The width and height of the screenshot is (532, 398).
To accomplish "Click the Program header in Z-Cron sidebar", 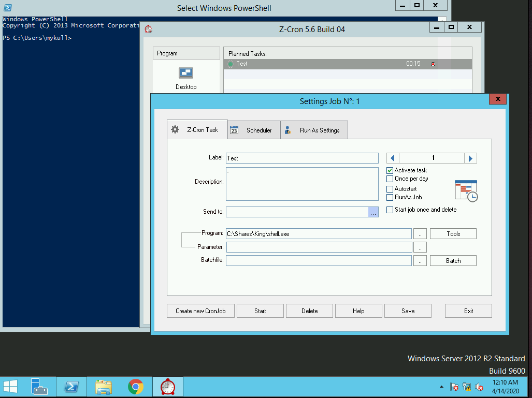I will pyautogui.click(x=186, y=53).
